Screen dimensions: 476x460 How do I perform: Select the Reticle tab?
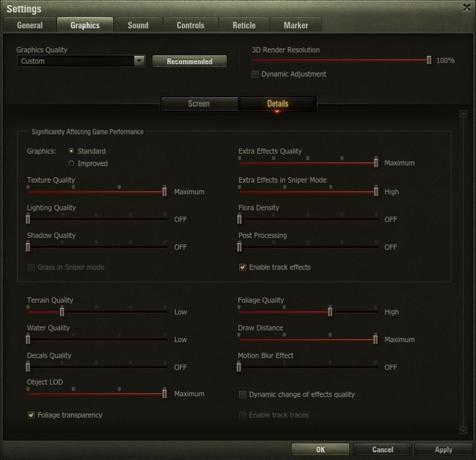244,25
